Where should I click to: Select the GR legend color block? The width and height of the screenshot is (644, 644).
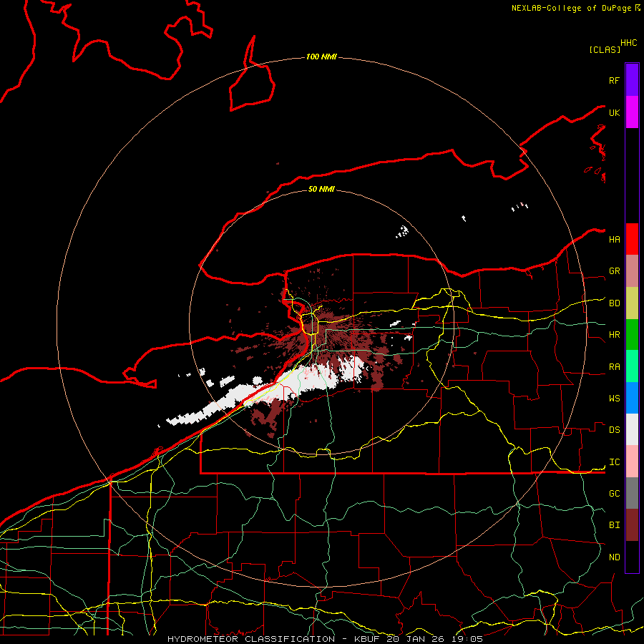[632, 271]
